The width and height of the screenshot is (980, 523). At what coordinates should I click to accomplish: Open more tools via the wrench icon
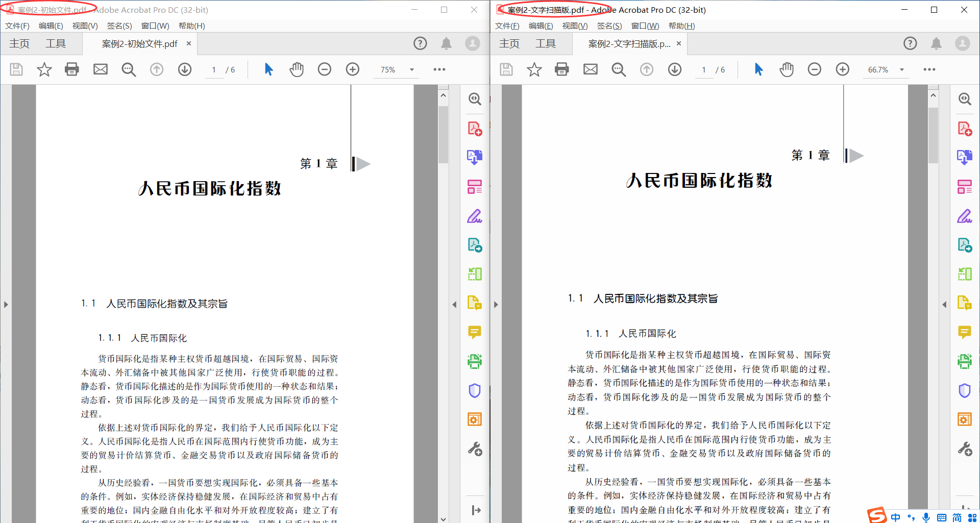[x=475, y=449]
